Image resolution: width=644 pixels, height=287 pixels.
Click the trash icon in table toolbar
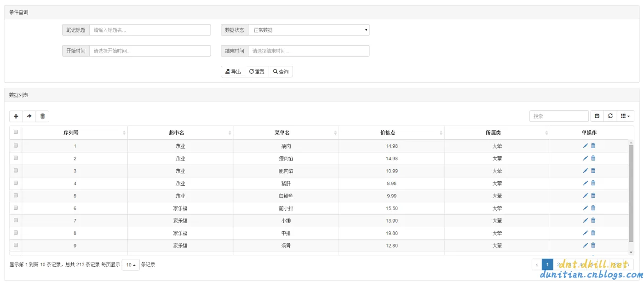[x=42, y=116]
